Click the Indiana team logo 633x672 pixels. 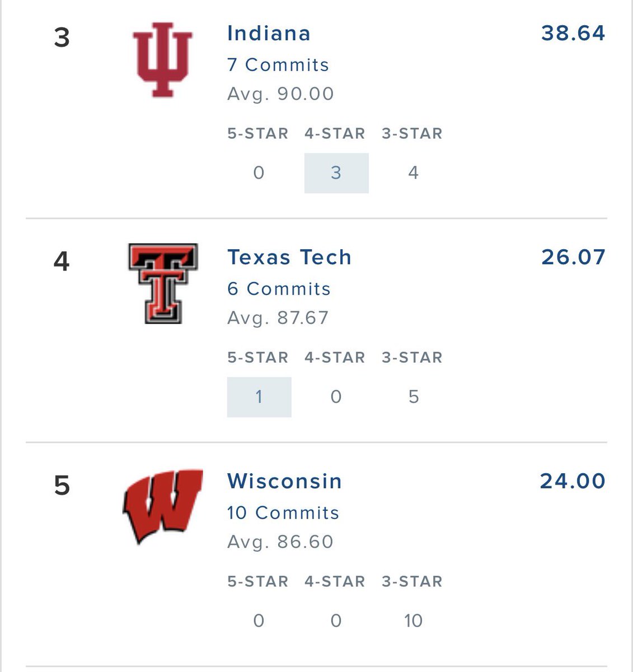point(162,60)
